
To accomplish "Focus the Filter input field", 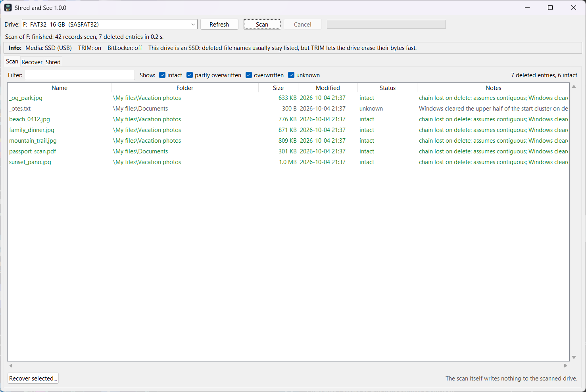I will pos(80,75).
